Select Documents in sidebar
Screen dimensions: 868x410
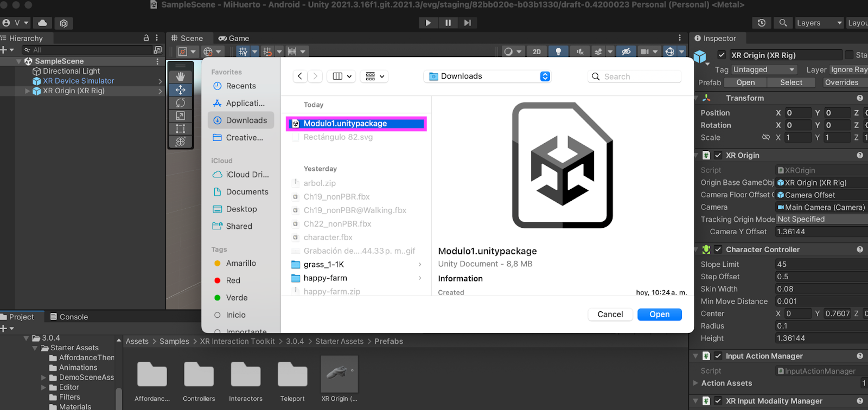pyautogui.click(x=241, y=192)
